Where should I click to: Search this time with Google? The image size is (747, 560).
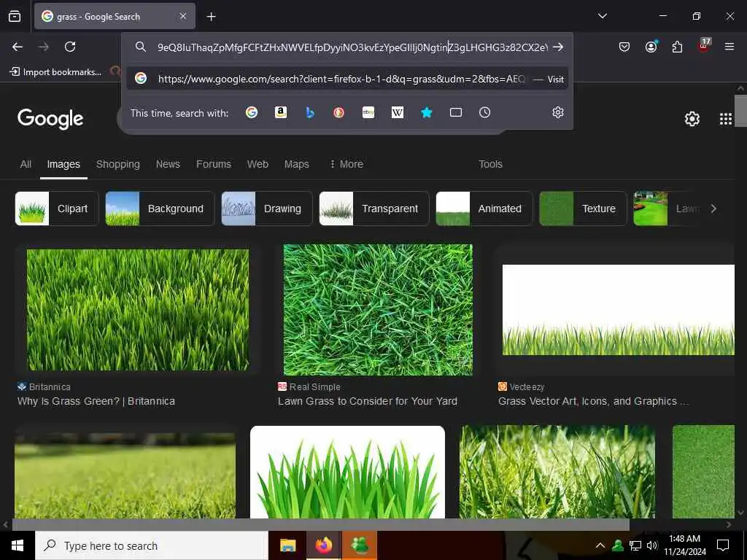(x=252, y=112)
